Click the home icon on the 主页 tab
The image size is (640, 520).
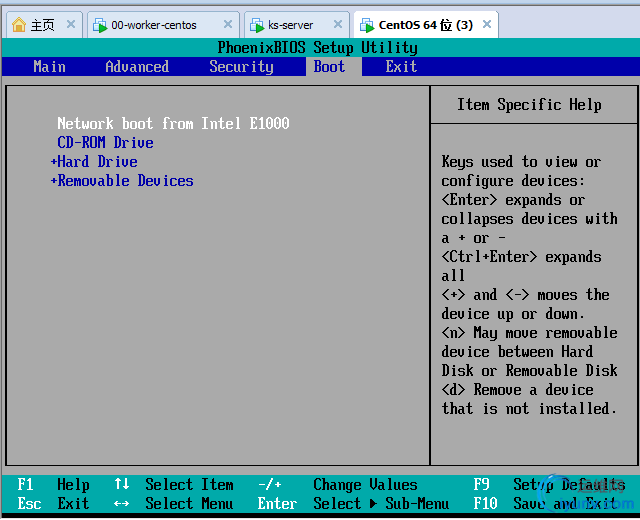point(19,25)
